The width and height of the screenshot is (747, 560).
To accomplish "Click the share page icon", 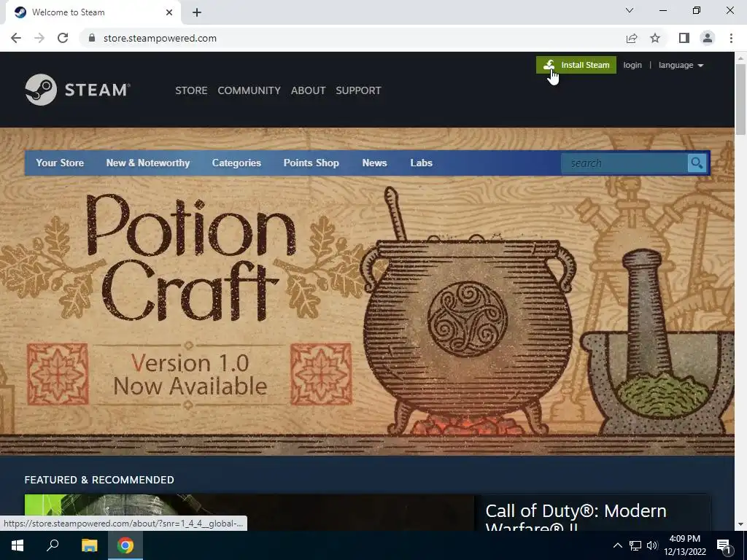I will point(632,38).
